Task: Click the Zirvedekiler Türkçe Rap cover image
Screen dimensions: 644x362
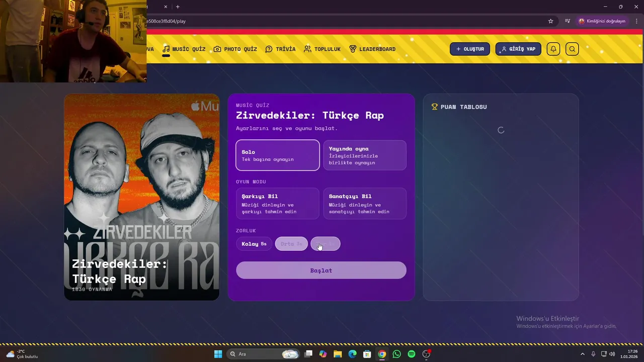Action: [x=142, y=197]
